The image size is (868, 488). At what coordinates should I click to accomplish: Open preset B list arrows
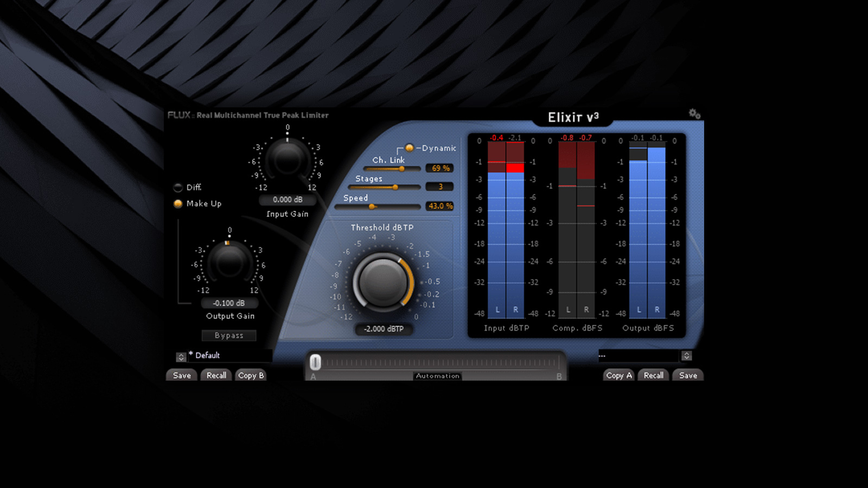click(686, 356)
